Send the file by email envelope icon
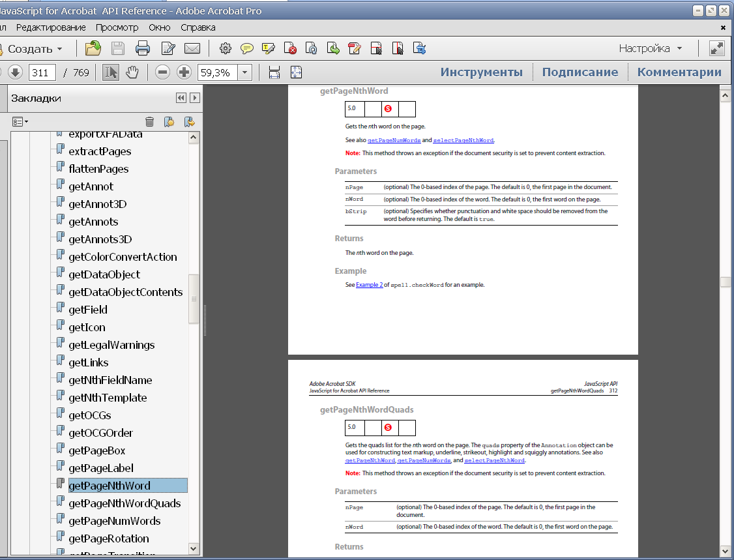 point(192,48)
